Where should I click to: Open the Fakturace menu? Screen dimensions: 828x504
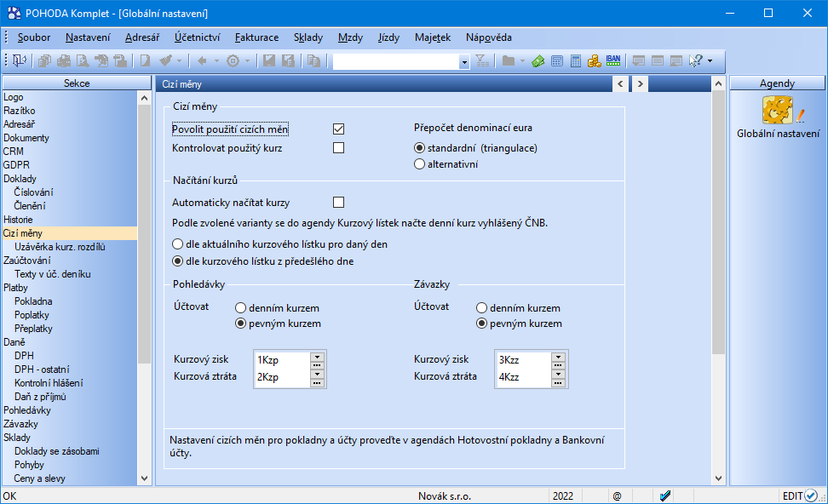(x=256, y=37)
